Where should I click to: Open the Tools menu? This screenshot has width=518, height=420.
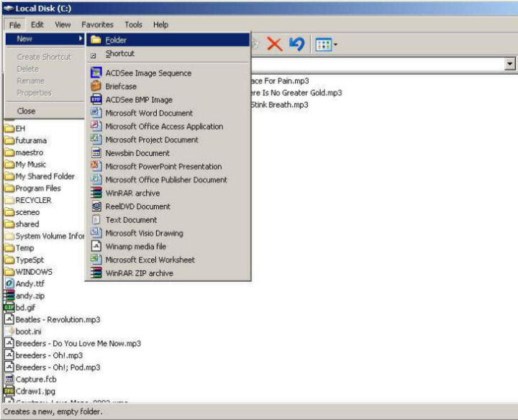(133, 24)
